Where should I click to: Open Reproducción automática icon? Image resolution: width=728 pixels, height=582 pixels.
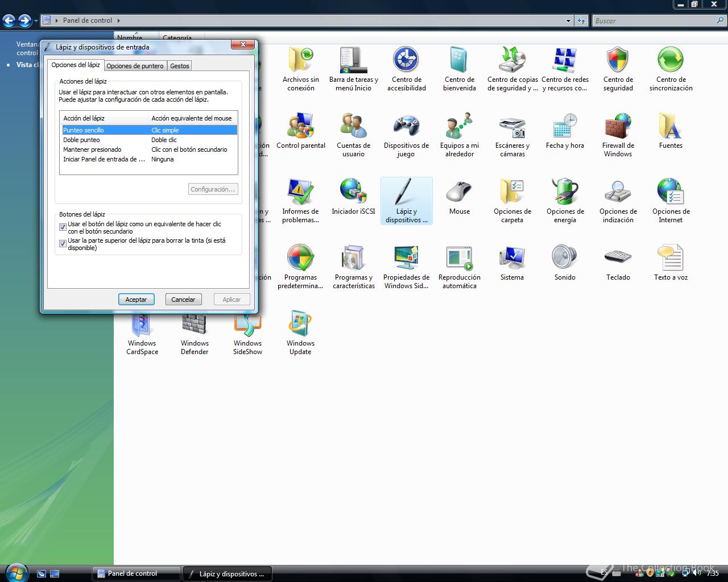point(459,267)
